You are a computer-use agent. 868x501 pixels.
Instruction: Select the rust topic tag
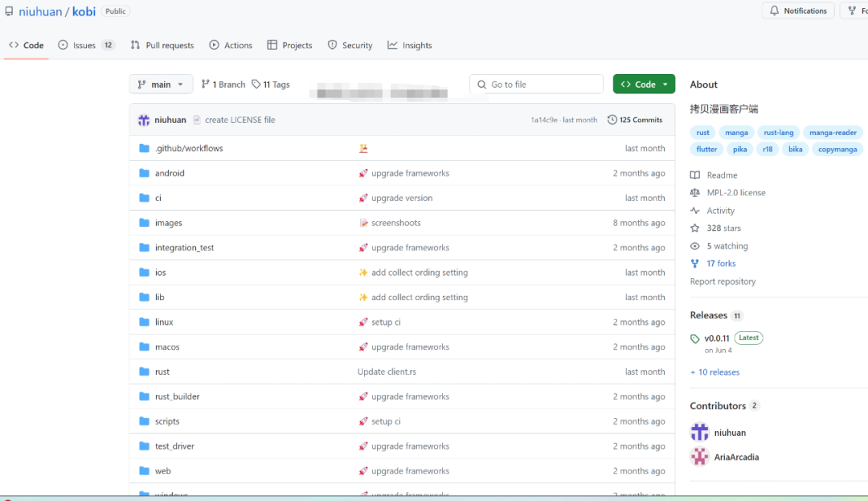click(x=702, y=133)
